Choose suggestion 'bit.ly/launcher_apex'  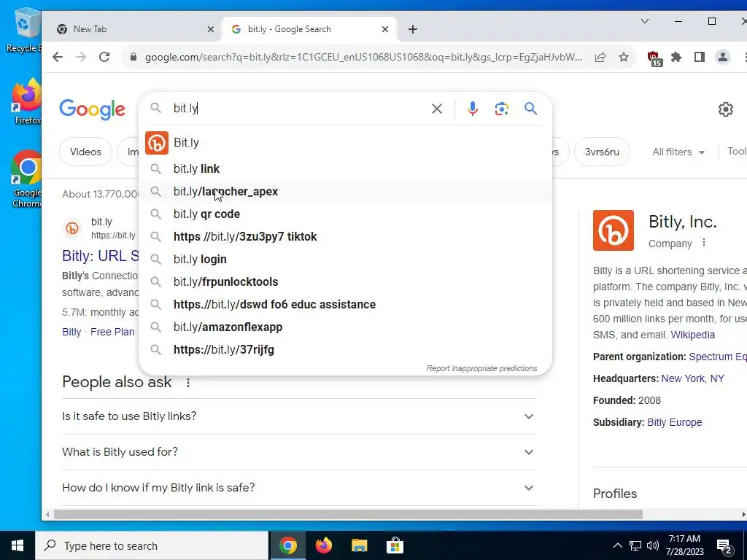pos(345,192)
